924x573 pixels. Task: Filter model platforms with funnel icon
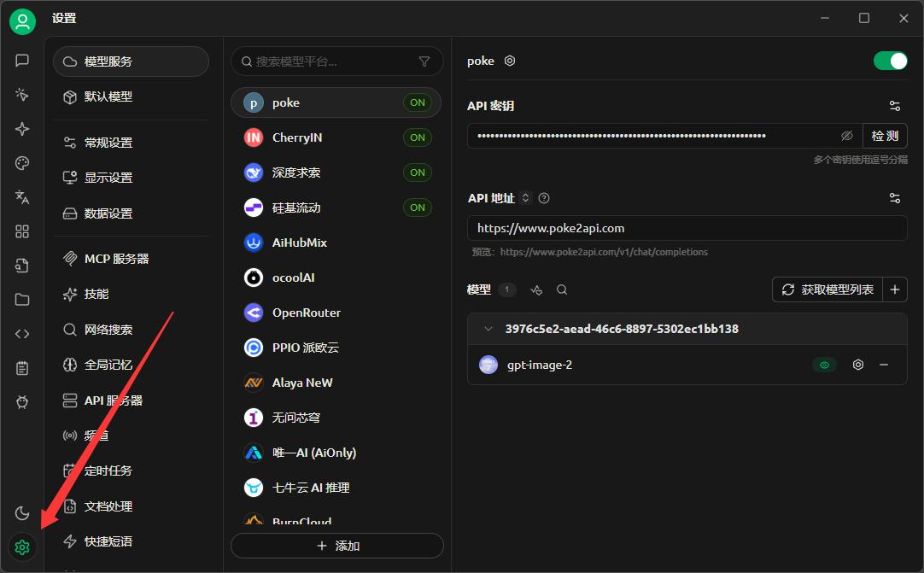coord(424,61)
